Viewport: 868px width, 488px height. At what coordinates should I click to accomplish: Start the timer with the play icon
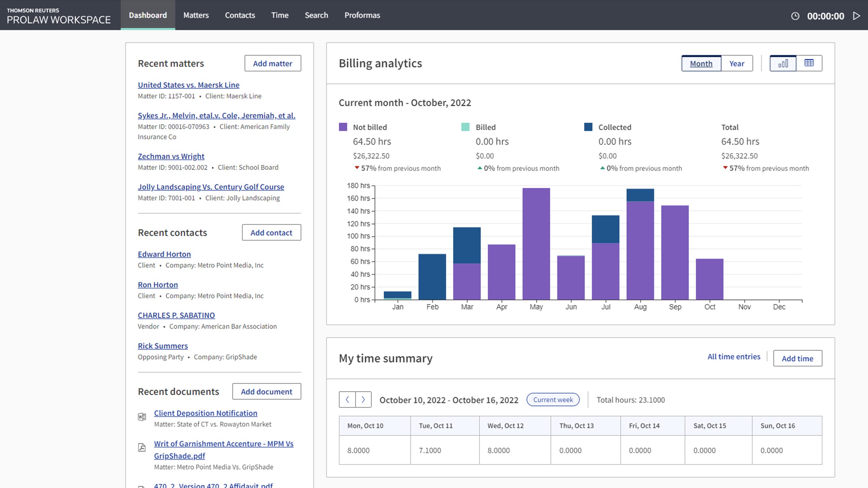(x=856, y=16)
